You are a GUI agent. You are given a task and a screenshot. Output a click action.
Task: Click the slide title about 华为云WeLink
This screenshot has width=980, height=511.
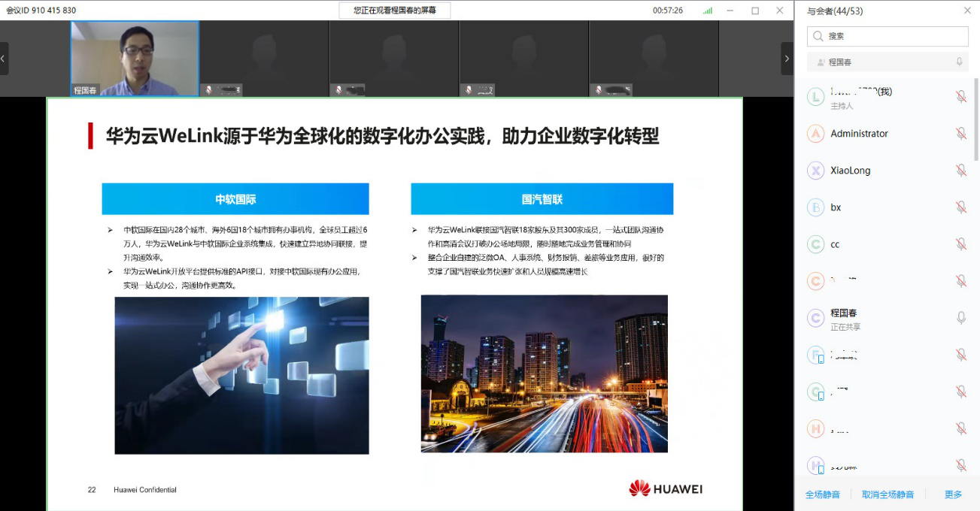coord(382,136)
